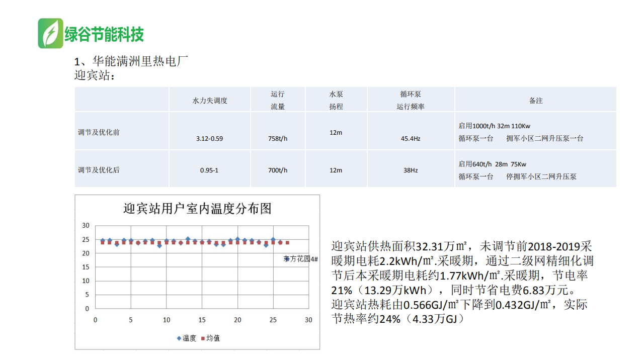Viewport: 644px width, 362px height.
Task: Click the 绿谷节能科技 company name text
Action: (104, 34)
